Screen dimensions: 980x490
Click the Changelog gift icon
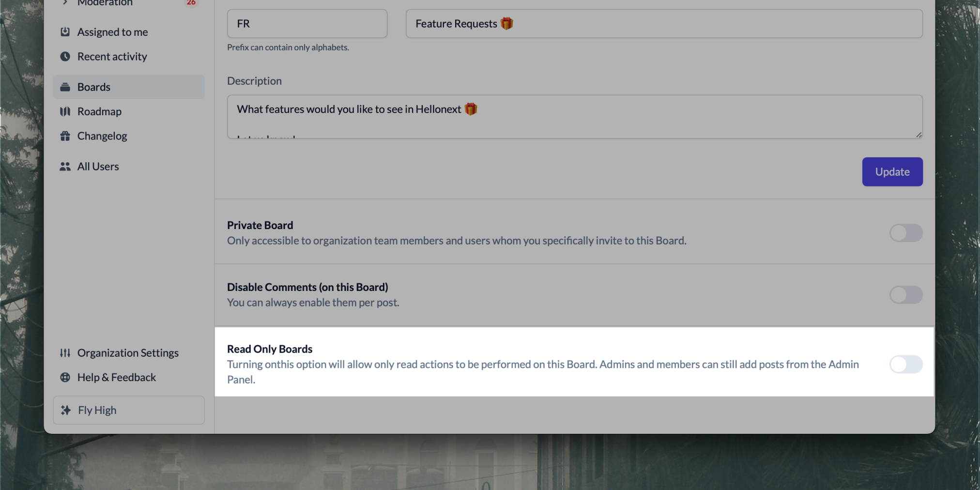pos(65,136)
